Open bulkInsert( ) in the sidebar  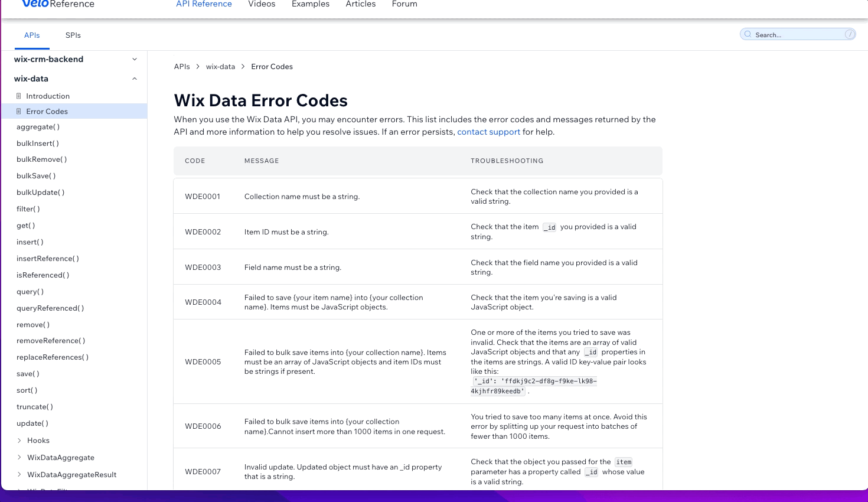(38, 144)
